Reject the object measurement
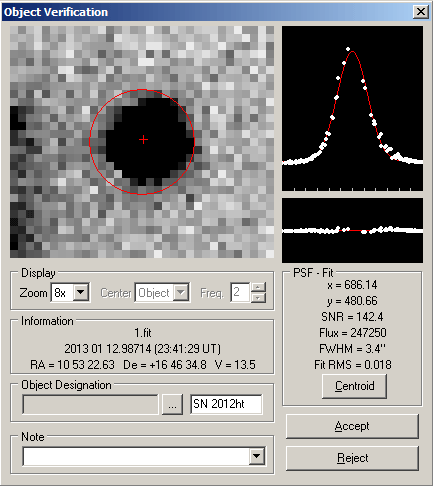Viewport: 433px width, 486px height. click(352, 458)
